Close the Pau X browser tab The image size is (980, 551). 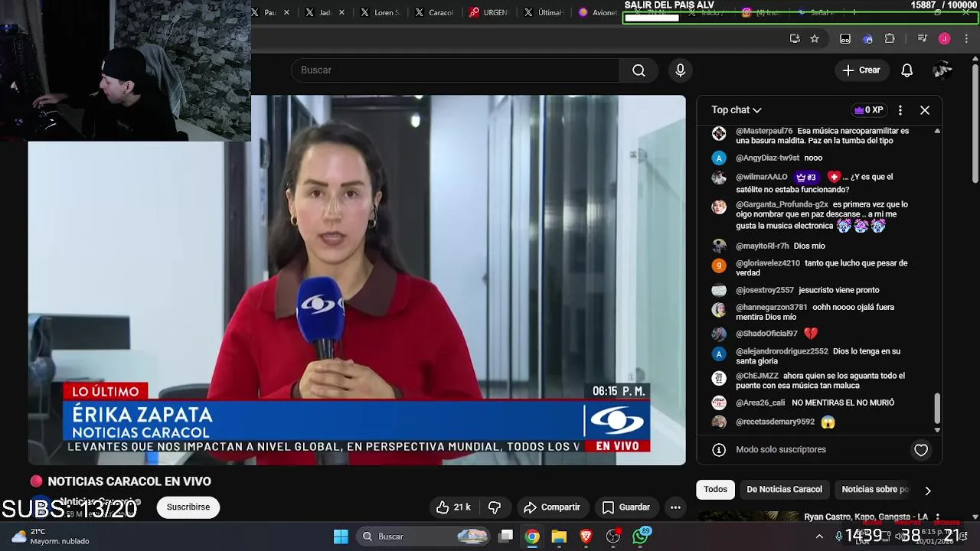click(x=287, y=12)
